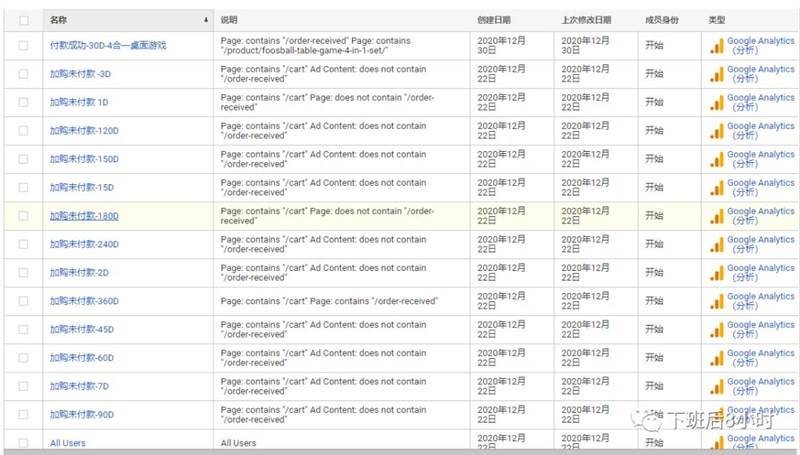Open the 加购未付款-7D audience link
This screenshot has height=455, width=800.
(x=79, y=386)
